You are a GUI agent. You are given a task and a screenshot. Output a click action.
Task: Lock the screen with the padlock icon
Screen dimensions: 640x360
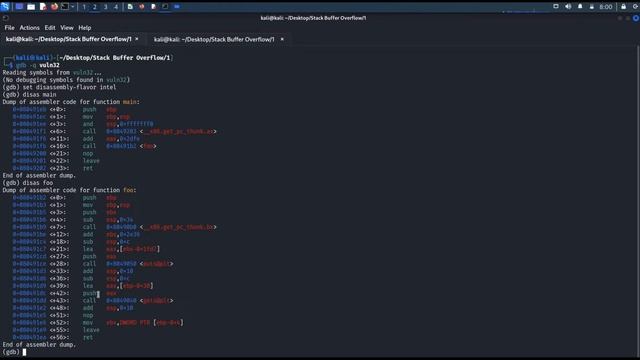624,7
